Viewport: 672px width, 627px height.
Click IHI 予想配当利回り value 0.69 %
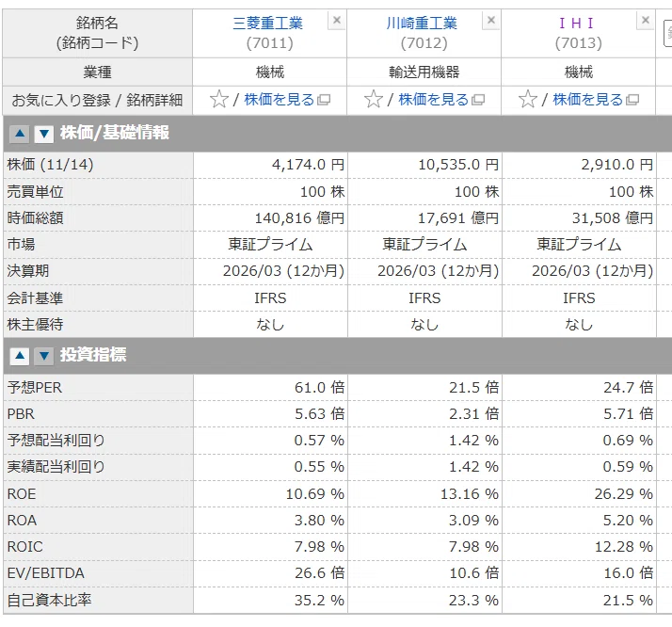(628, 441)
